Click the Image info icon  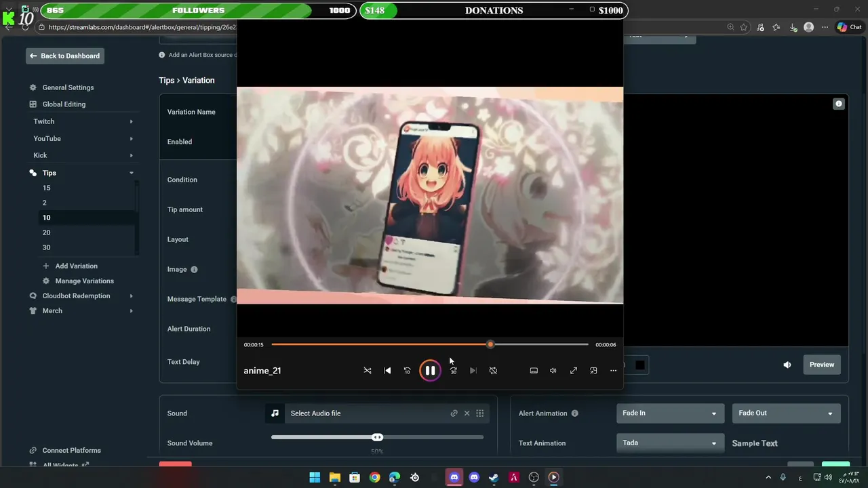(194, 269)
